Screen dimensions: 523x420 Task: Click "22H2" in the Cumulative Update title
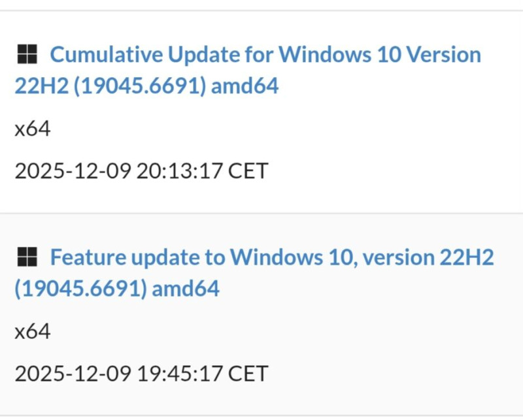41,86
